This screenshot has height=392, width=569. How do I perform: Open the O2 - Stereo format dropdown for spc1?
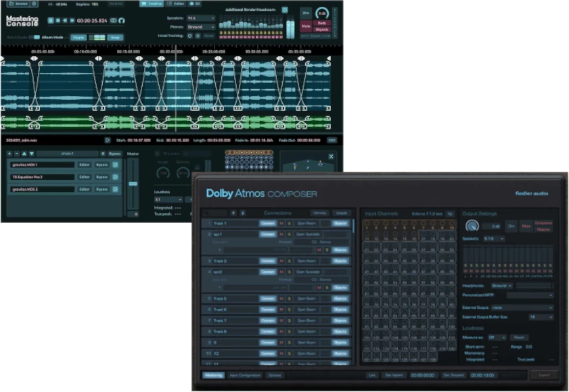321,242
